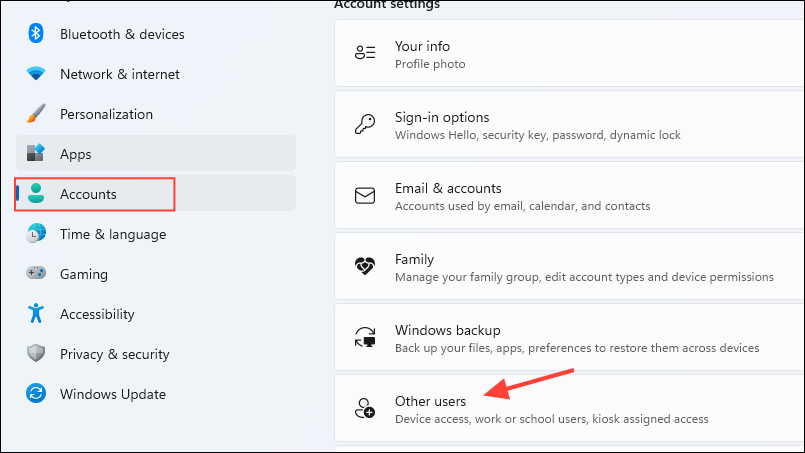This screenshot has width=805, height=453.
Task: Open the Gaming settings section
Action: (84, 274)
